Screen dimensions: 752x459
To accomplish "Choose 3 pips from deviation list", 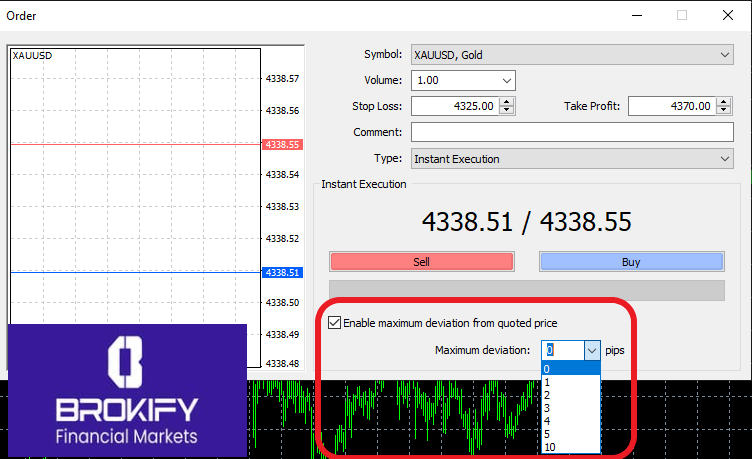I will pos(570,408).
